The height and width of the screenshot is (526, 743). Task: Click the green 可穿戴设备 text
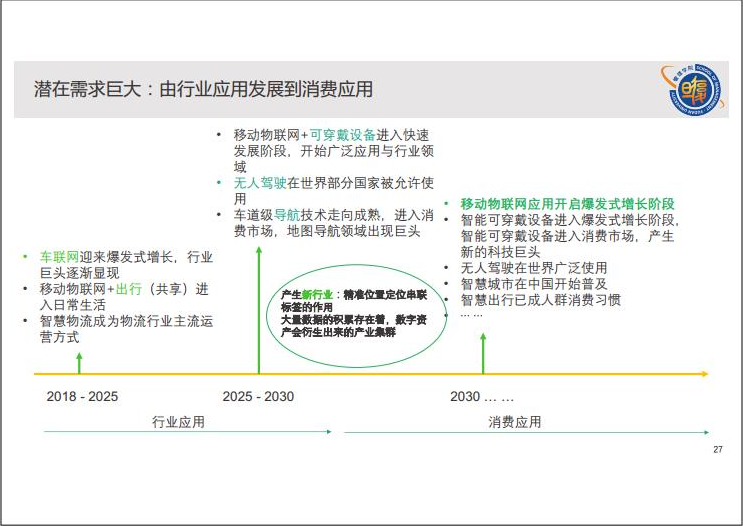point(343,135)
